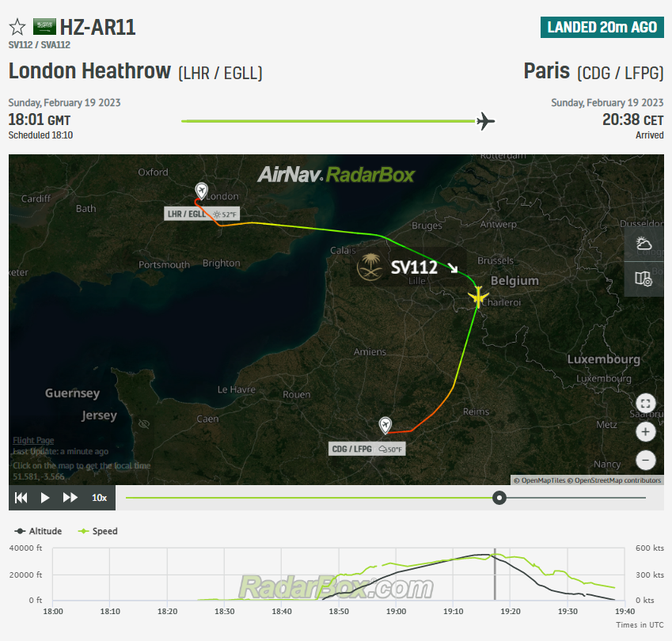Screen dimensions: 672x641
Task: Click the 20:38 CET arrival time
Action: (633, 119)
